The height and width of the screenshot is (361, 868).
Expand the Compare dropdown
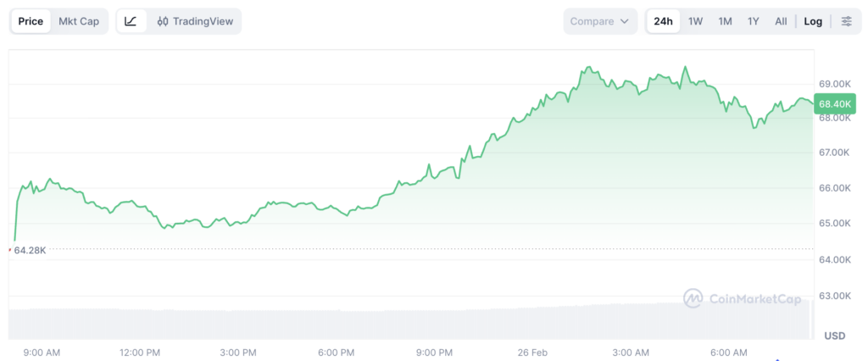click(600, 21)
